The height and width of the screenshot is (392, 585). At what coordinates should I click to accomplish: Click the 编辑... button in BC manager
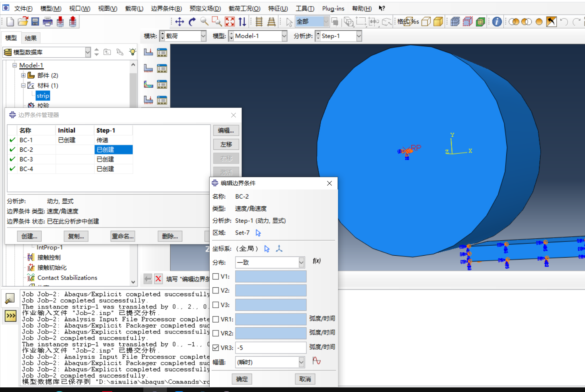(x=226, y=131)
